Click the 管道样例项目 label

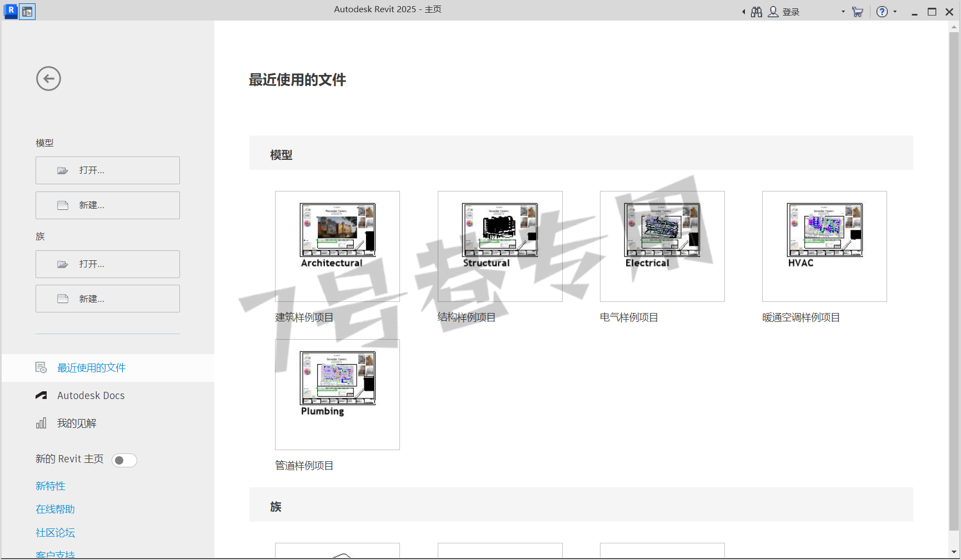pyautogui.click(x=304, y=466)
